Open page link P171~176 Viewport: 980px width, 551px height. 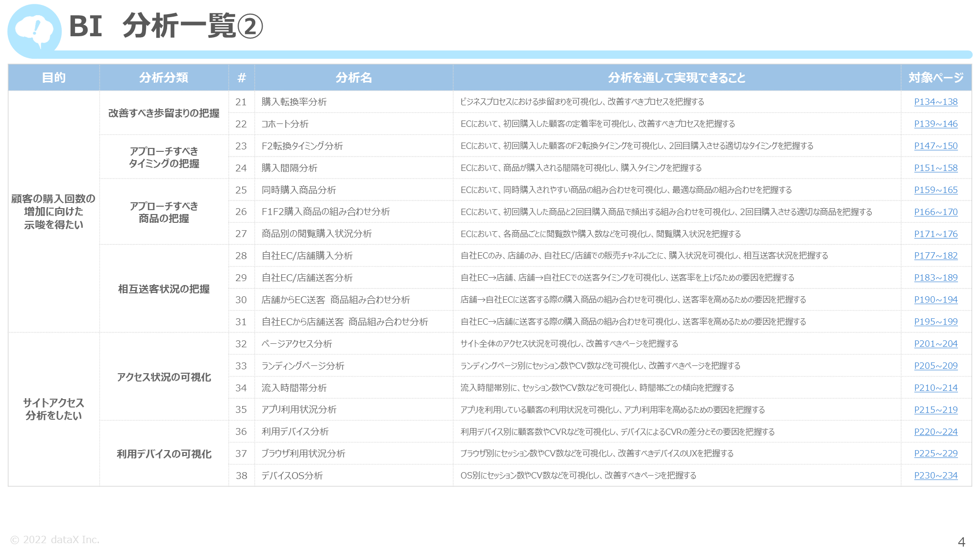pyautogui.click(x=935, y=234)
